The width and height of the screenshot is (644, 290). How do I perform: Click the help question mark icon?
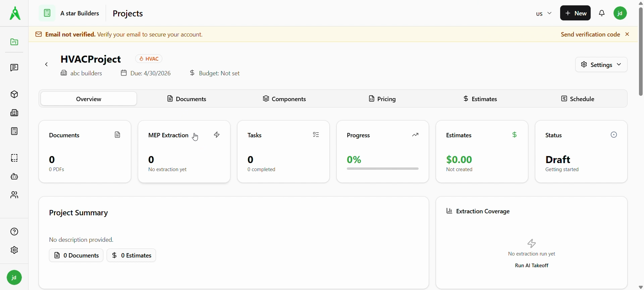[x=14, y=232]
